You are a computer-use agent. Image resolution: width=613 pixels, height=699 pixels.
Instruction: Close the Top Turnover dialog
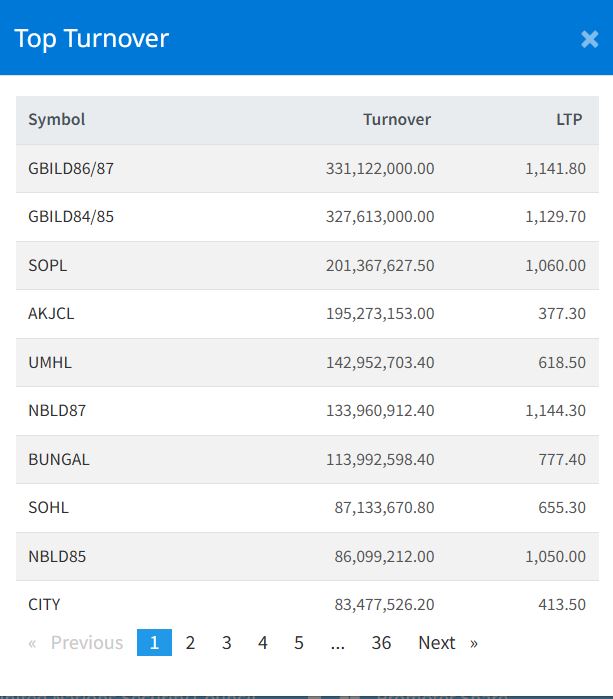point(589,39)
